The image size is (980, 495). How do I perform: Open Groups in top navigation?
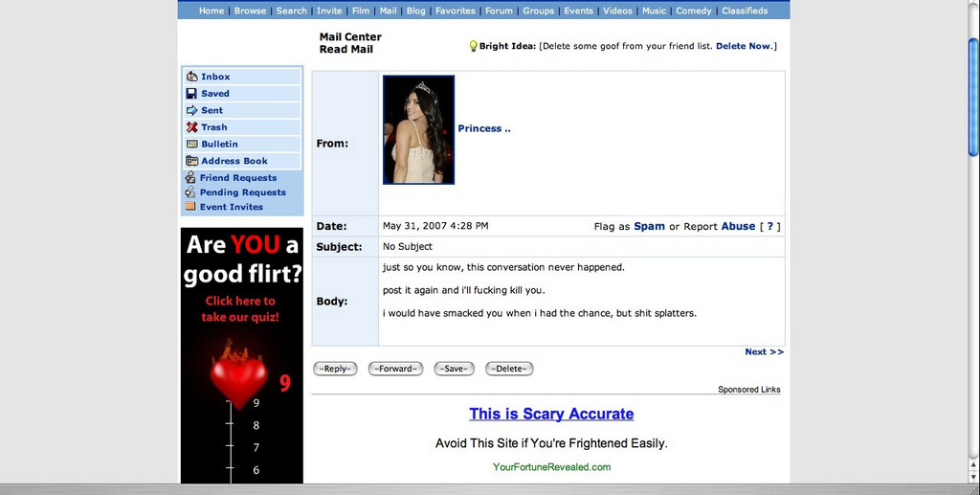coord(538,11)
